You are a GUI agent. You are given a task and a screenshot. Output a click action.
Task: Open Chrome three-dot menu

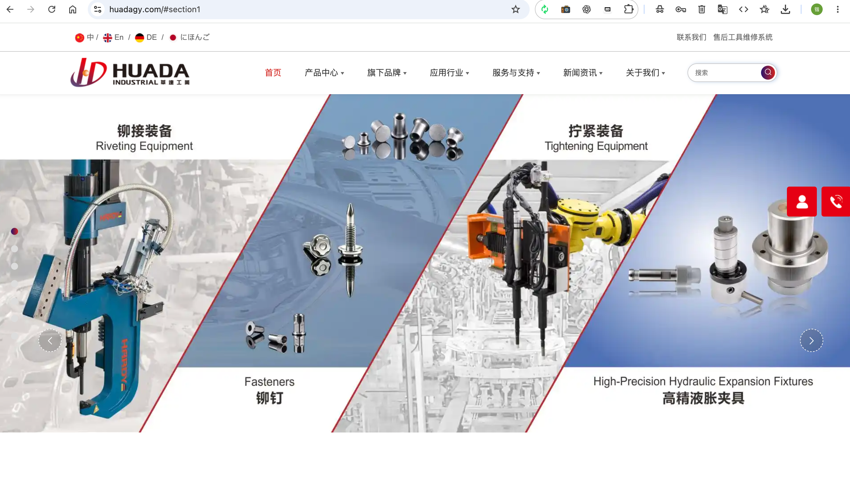(x=837, y=9)
